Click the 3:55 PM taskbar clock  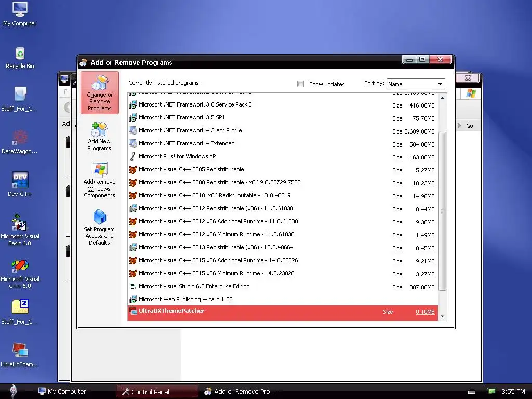[513, 391]
